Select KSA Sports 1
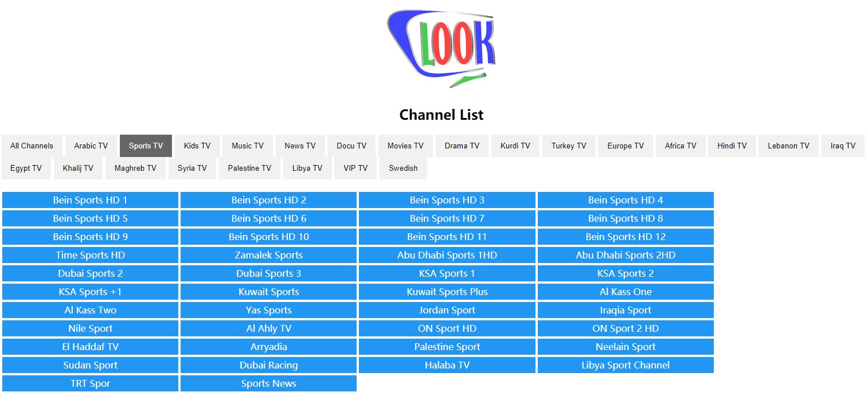This screenshot has height=404, width=868. (x=447, y=273)
